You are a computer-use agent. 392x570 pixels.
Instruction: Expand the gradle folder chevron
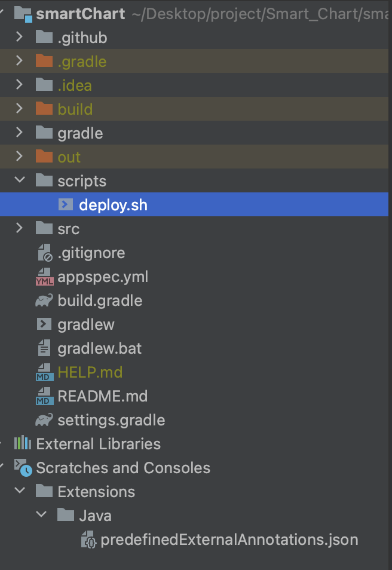click(x=20, y=132)
